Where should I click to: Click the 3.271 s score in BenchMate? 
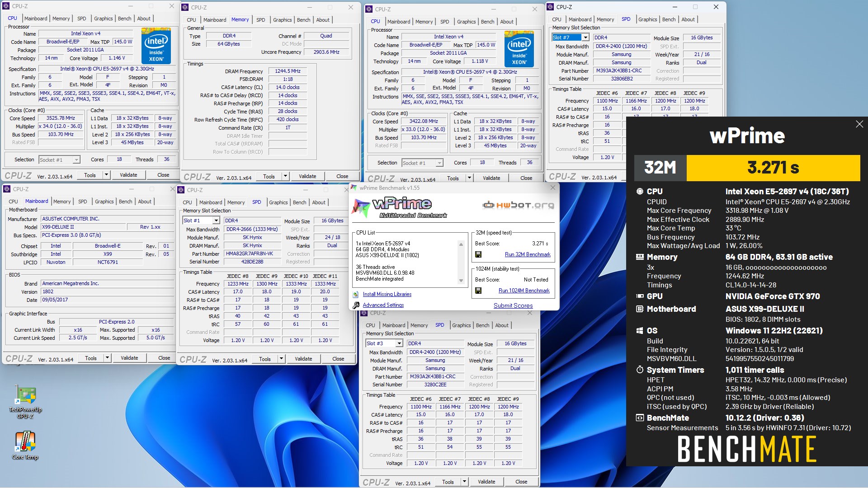point(773,168)
